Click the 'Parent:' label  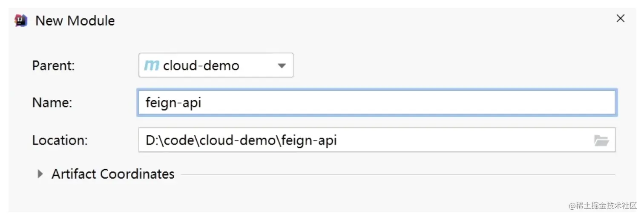(53, 66)
